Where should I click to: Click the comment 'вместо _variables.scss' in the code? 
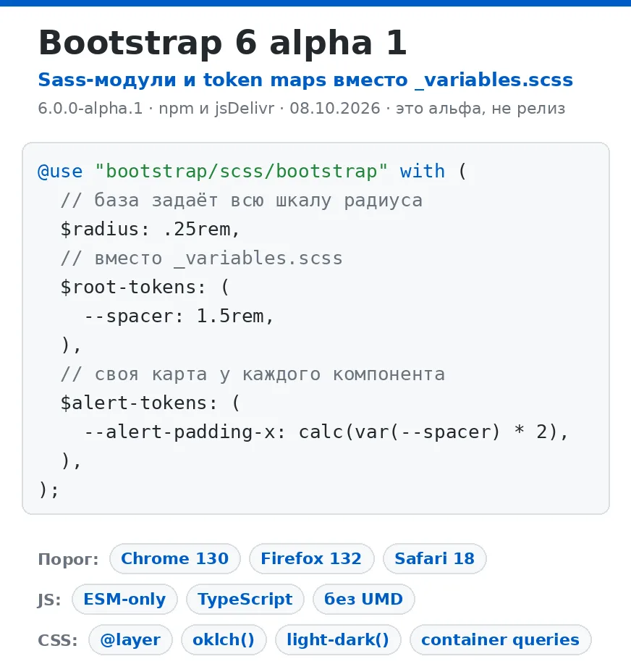click(x=202, y=259)
